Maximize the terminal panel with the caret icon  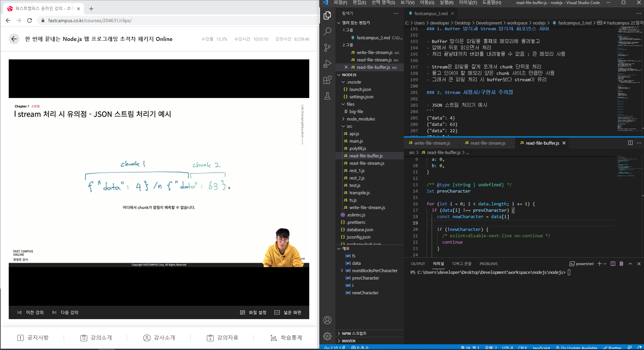pyautogui.click(x=630, y=264)
